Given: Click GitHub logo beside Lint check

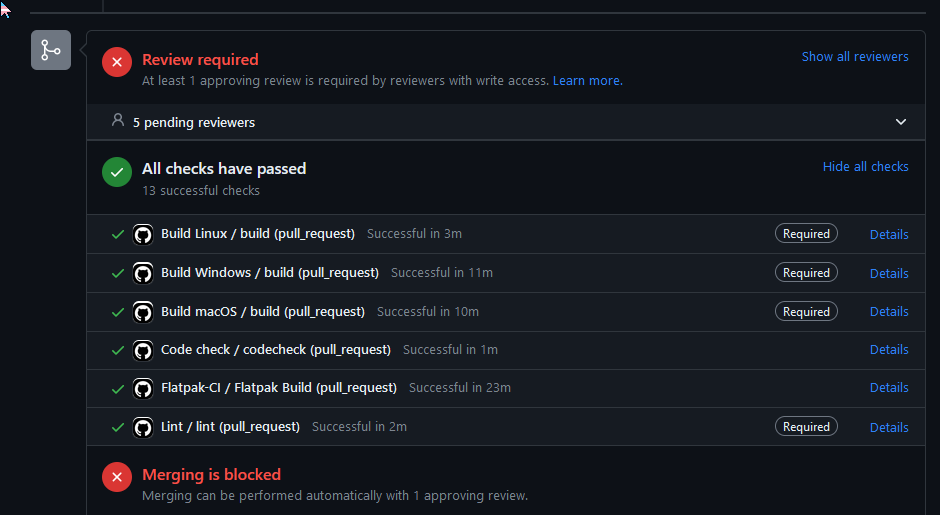Looking at the screenshot, I should tap(143, 427).
